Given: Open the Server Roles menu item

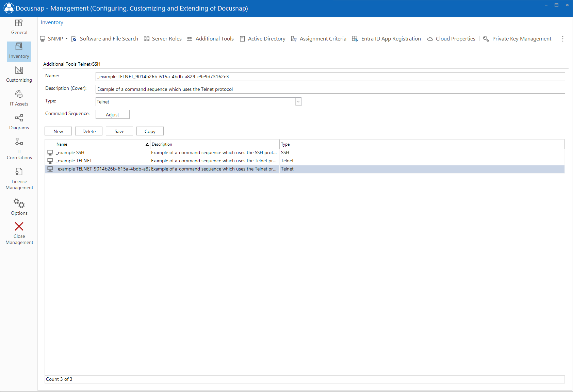Looking at the screenshot, I should [167, 39].
